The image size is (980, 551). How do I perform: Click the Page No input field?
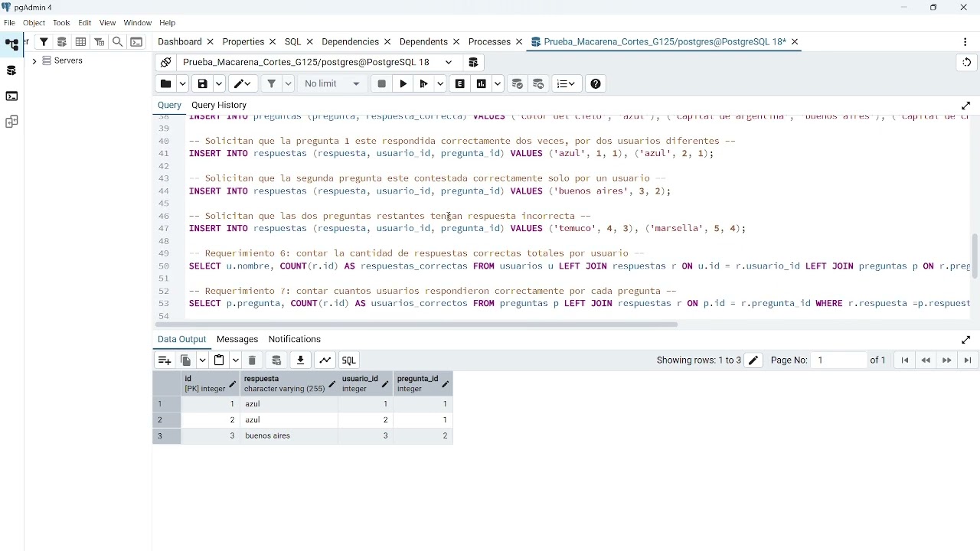(839, 360)
